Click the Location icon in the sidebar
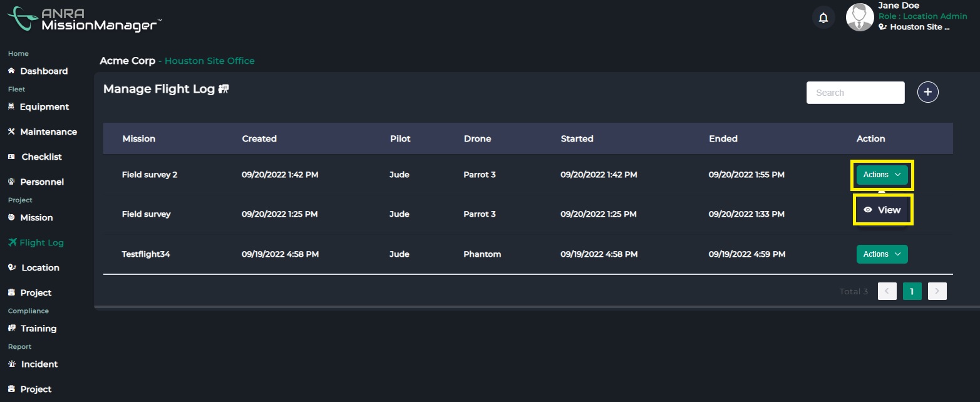This screenshot has width=980, height=402. pos(11,267)
